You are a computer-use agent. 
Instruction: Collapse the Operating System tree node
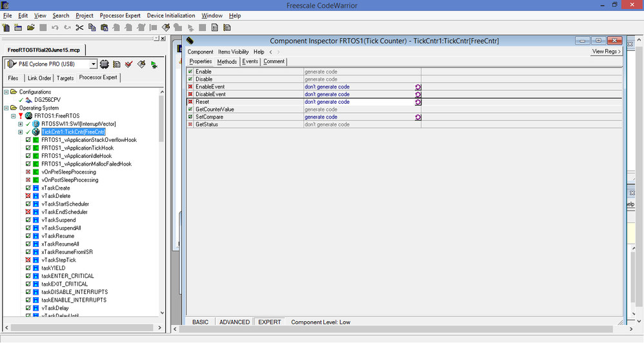(x=6, y=108)
